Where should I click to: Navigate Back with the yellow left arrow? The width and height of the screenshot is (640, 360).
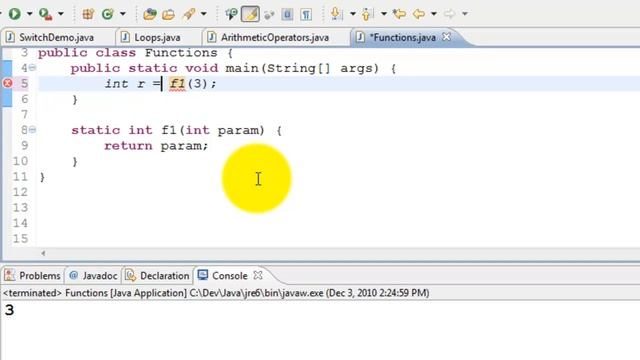pyautogui.click(x=419, y=14)
